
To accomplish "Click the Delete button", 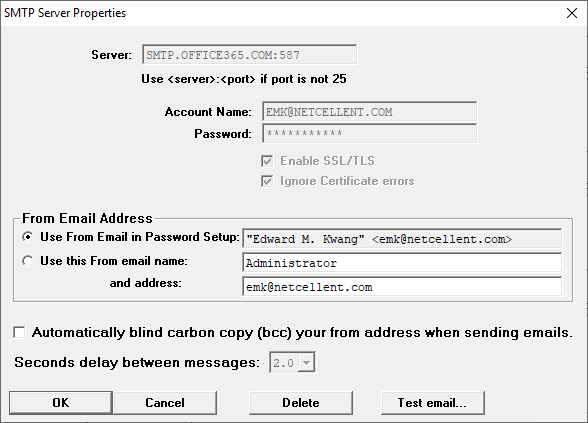I will pyautogui.click(x=301, y=403).
